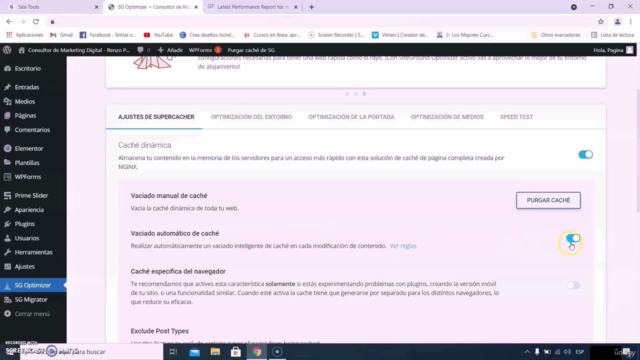Click the Windows search box
The height and width of the screenshot is (360, 640).
(x=91, y=351)
